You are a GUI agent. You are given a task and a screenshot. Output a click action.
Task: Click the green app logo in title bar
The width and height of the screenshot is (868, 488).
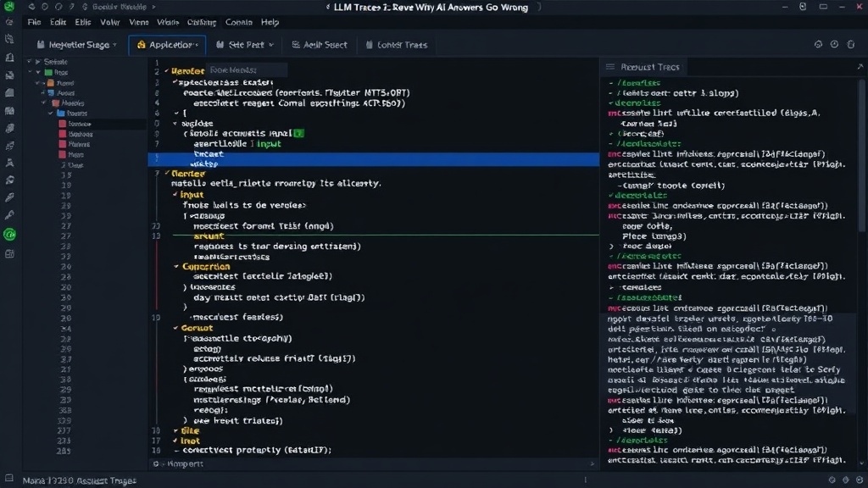coord(9,7)
